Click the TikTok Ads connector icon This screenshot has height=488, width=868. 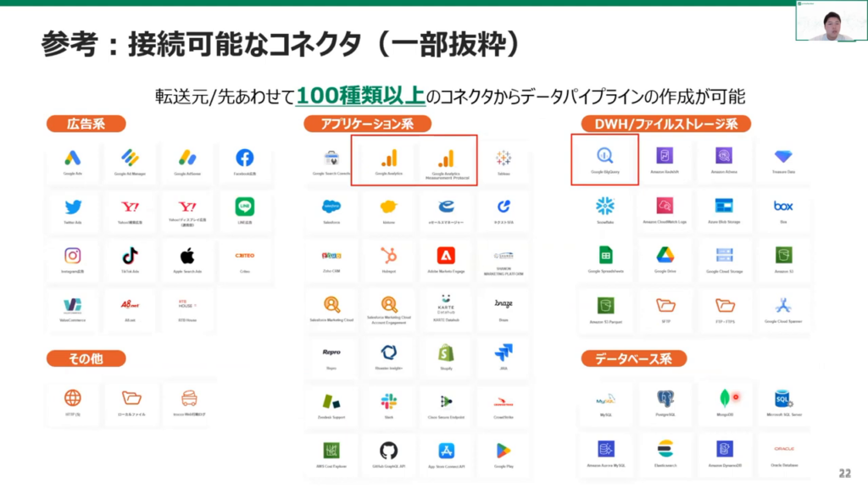[x=130, y=256]
